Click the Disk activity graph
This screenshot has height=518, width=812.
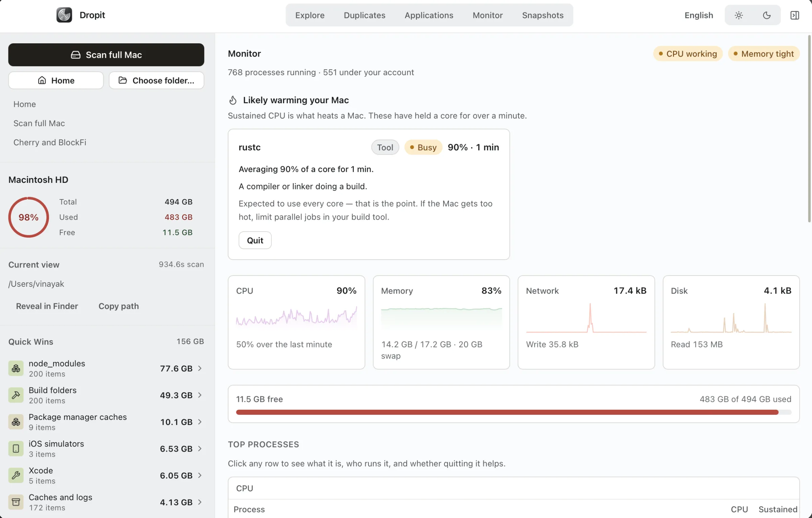731,318
